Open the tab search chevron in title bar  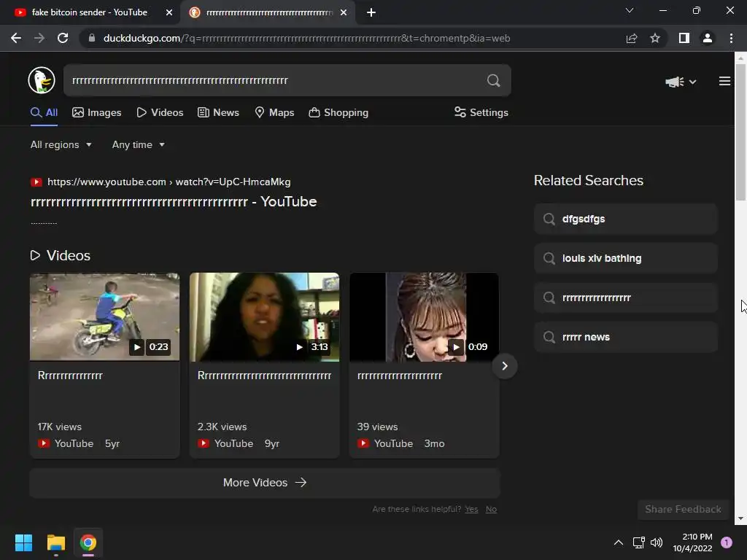tap(630, 10)
